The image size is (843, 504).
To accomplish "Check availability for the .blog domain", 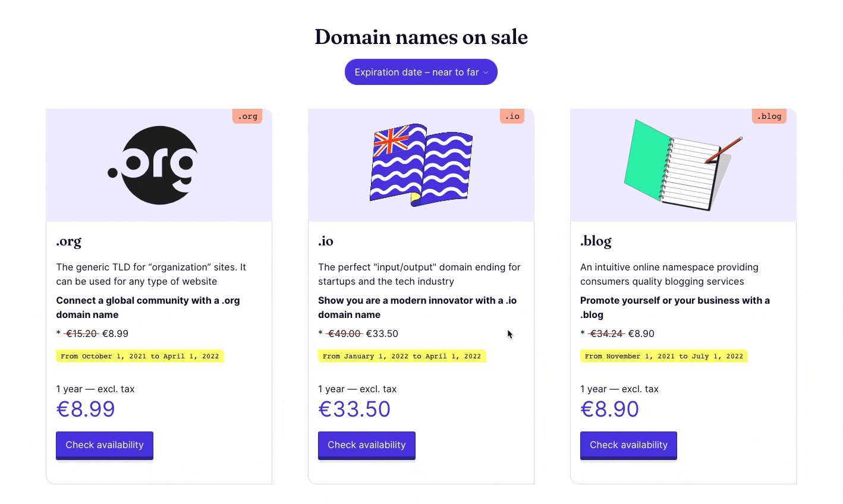I will click(628, 445).
